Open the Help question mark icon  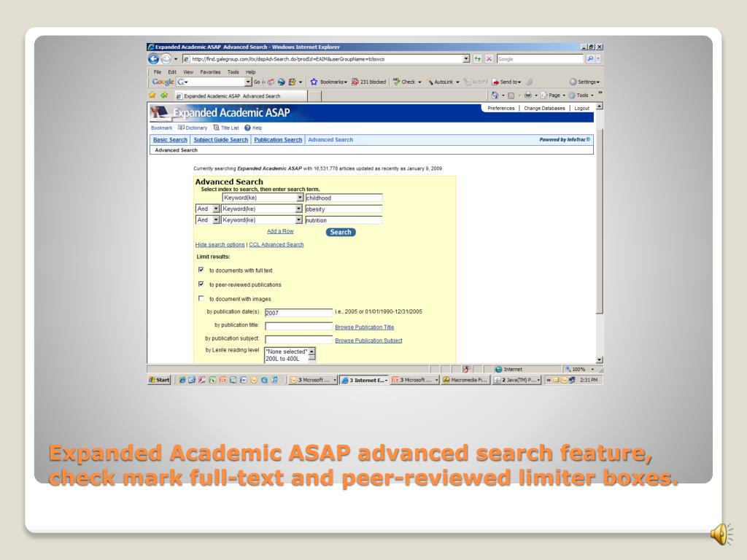pos(248,128)
